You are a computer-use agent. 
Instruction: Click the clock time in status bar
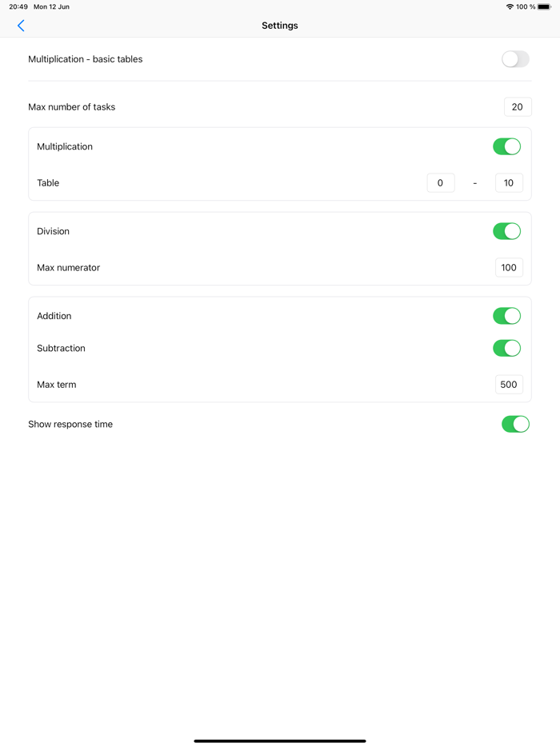tap(18, 7)
